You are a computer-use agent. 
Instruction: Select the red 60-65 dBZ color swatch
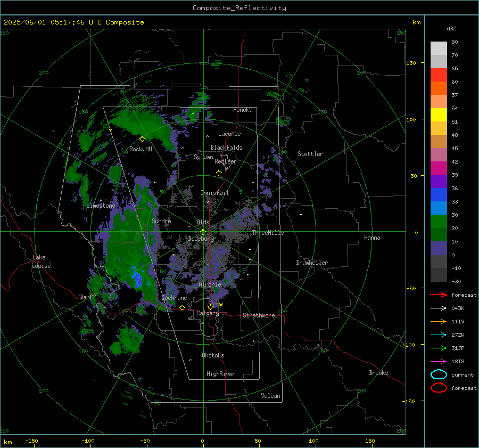[x=439, y=75]
